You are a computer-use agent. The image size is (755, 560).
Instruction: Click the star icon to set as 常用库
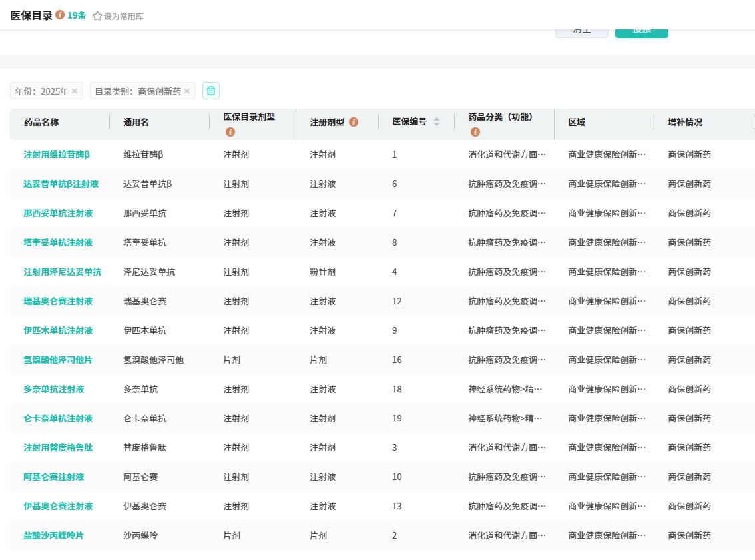97,16
